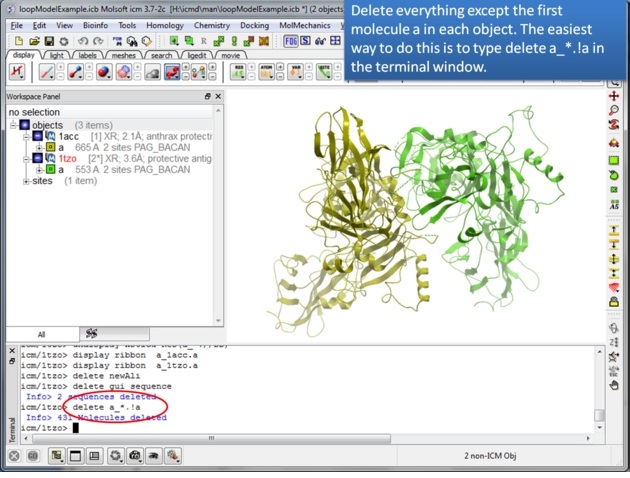Switch to the meshes tab

click(124, 55)
